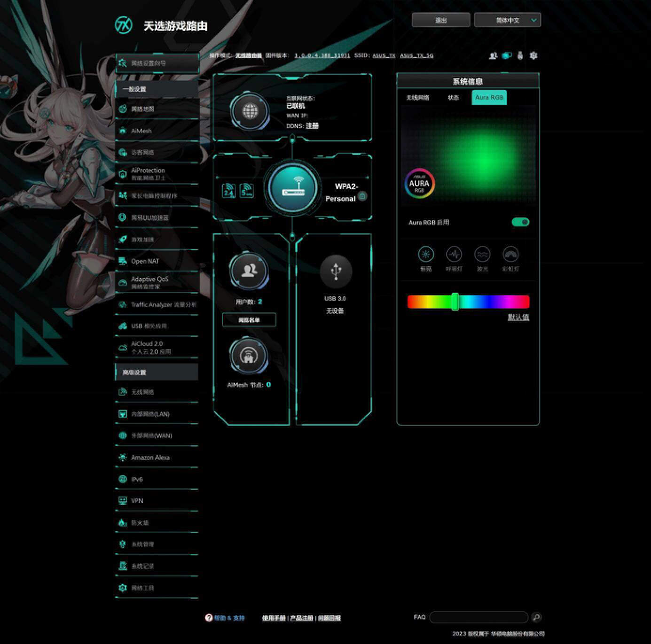Click the 游戏加速 rocket sidebar icon
The width and height of the screenshot is (651, 644).
[x=123, y=240]
